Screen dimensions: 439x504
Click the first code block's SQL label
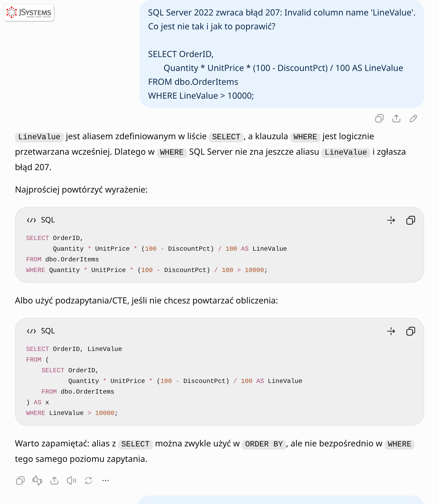point(48,220)
